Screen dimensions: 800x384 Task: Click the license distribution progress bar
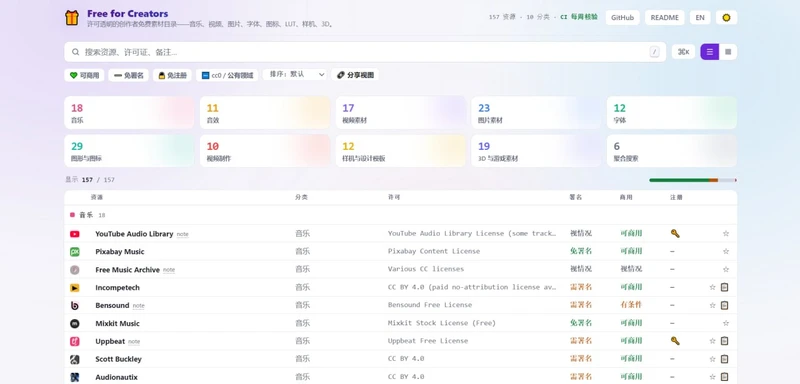coord(693,180)
